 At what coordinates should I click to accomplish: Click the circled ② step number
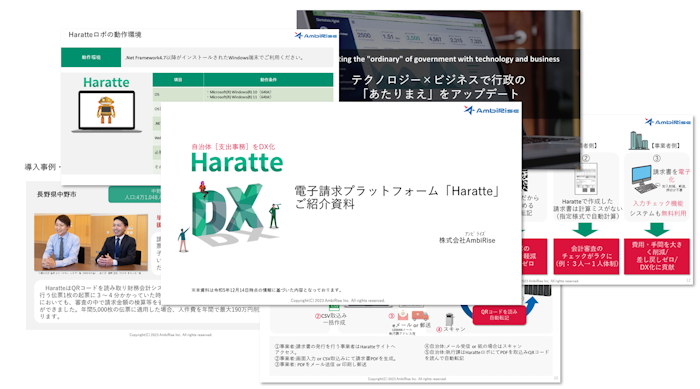click(586, 158)
